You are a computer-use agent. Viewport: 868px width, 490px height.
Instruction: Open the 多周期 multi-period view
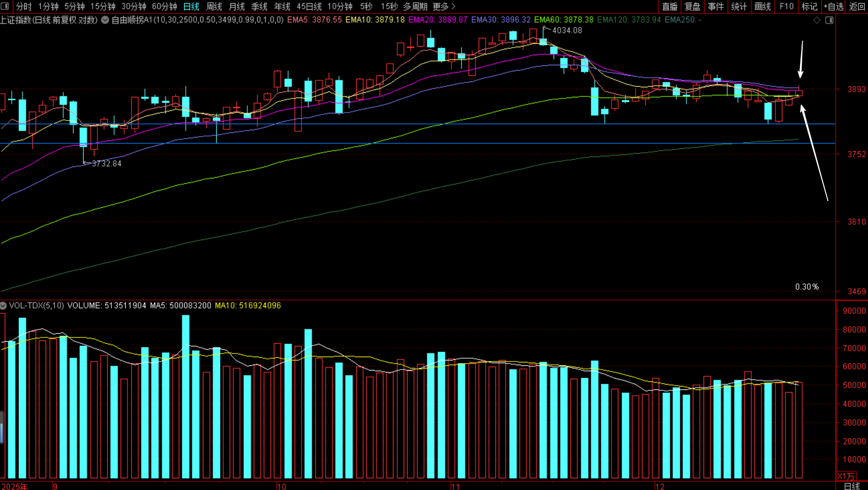[x=415, y=6]
